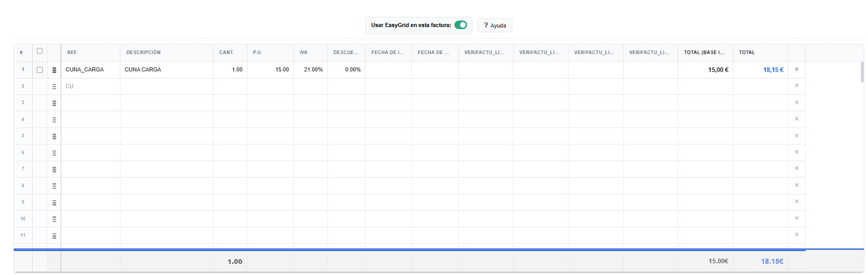Delete row 3 with its X icon
Image resolution: width=868 pixels, height=275 pixels.
(x=797, y=103)
